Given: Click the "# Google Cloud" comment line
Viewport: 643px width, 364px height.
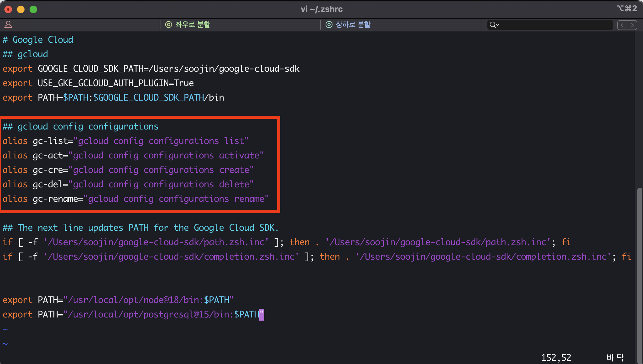Looking at the screenshot, I should 38,40.
